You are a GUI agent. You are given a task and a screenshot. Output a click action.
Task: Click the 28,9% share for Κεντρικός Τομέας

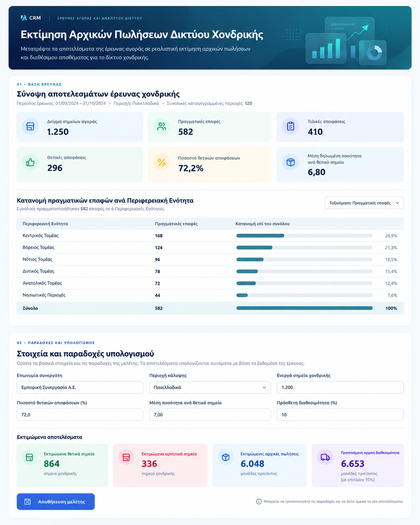pyautogui.click(x=391, y=236)
